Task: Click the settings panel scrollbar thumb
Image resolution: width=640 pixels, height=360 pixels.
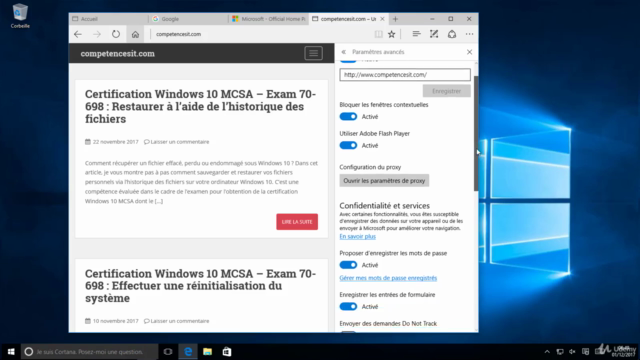Action: pos(476,133)
